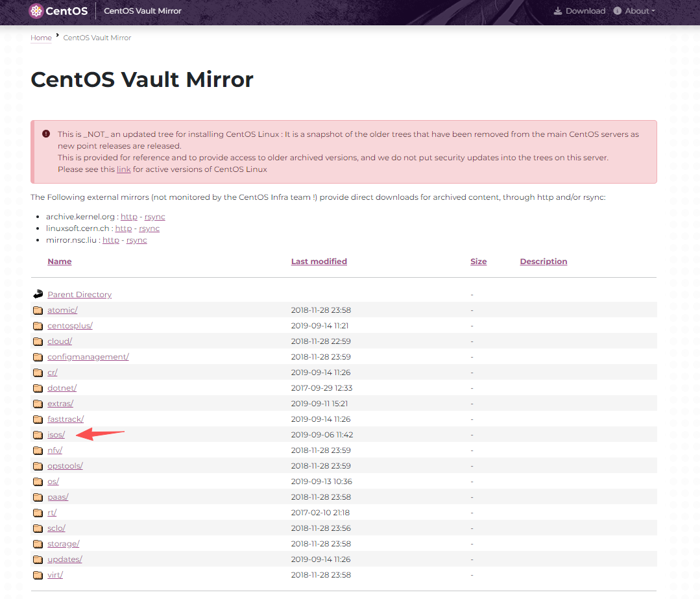
Task: Open the nfv/ directory link
Action: click(55, 450)
